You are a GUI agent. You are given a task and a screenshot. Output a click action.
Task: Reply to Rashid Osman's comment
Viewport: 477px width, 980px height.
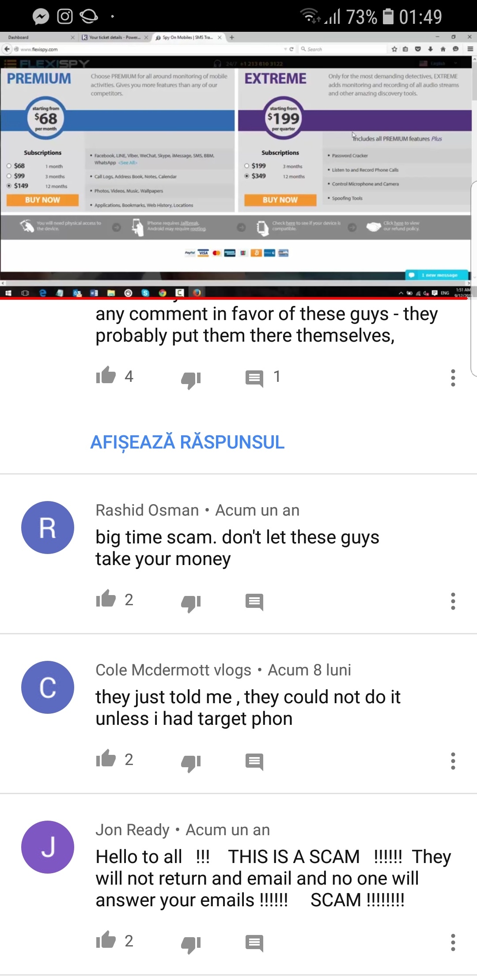(254, 602)
